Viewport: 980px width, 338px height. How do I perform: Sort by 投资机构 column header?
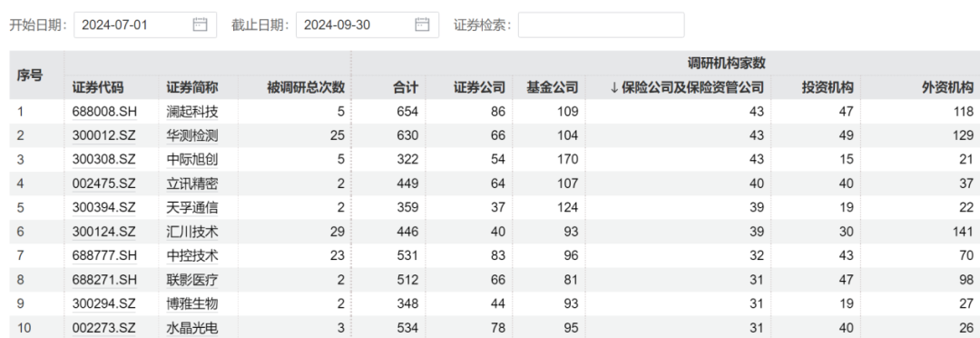coord(828,87)
